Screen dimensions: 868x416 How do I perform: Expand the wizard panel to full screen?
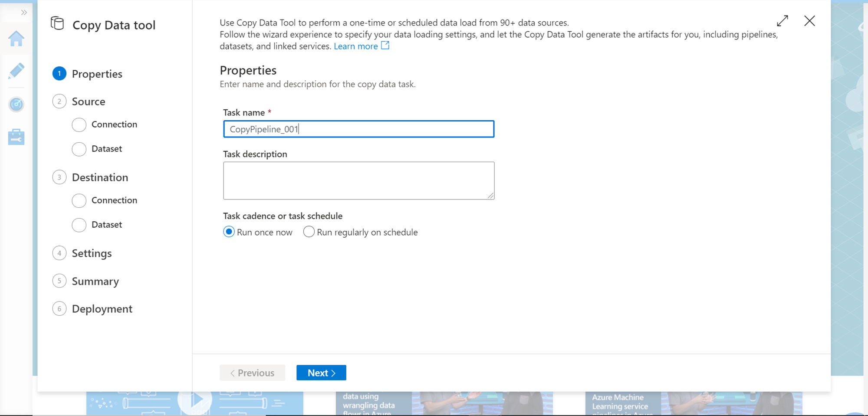tap(783, 21)
